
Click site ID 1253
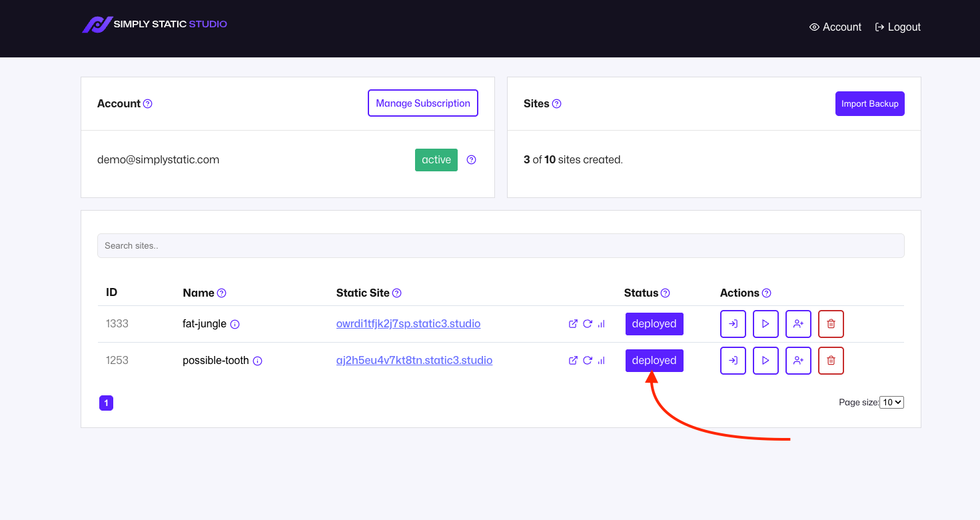[117, 361]
